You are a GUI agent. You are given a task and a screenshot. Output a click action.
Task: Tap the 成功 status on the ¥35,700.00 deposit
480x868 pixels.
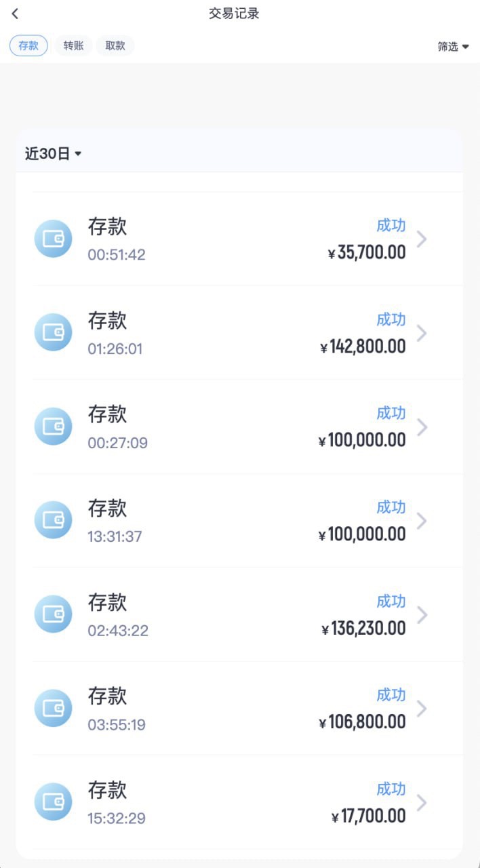click(x=391, y=226)
